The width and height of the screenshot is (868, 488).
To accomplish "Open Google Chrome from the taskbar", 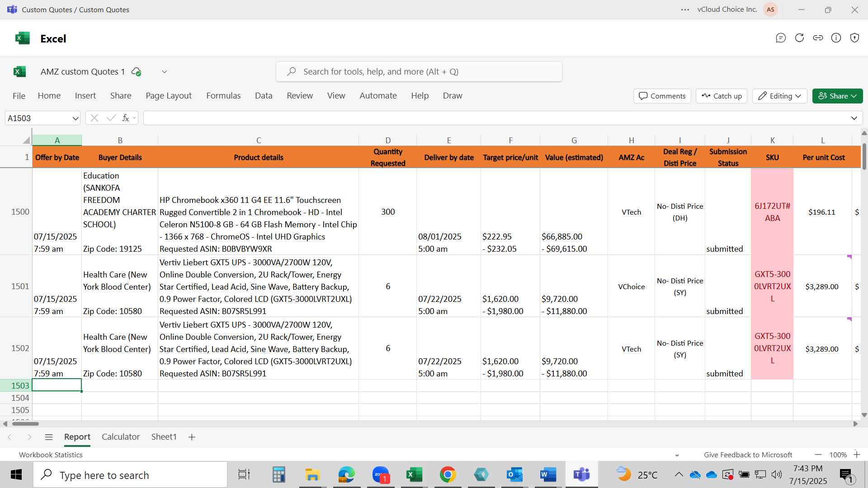I will point(448,475).
